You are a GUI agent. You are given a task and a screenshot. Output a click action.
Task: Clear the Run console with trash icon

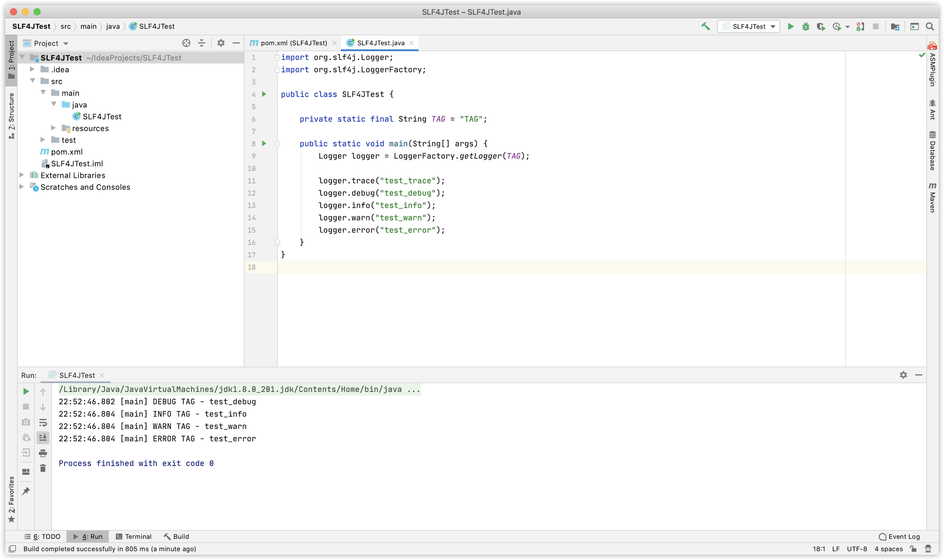(x=43, y=468)
